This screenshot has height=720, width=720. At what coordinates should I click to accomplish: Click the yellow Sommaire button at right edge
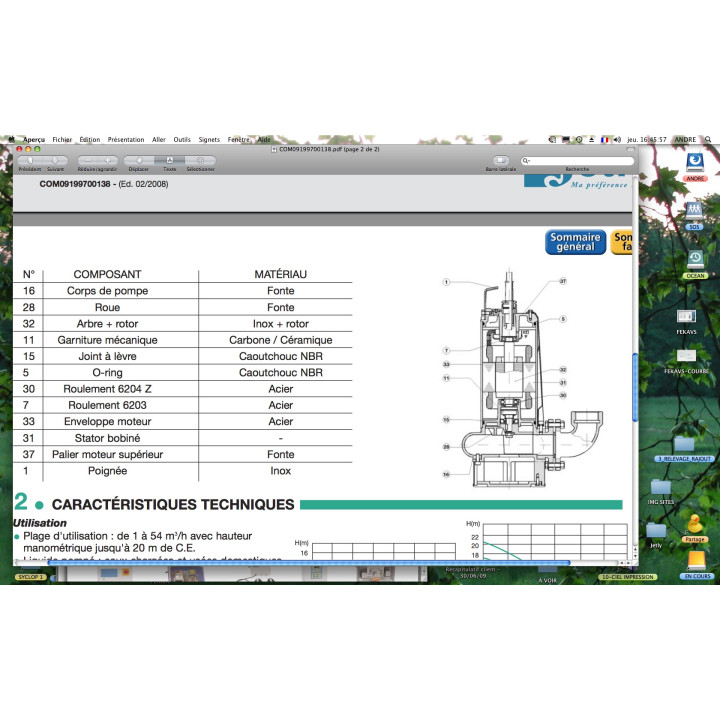point(622,242)
